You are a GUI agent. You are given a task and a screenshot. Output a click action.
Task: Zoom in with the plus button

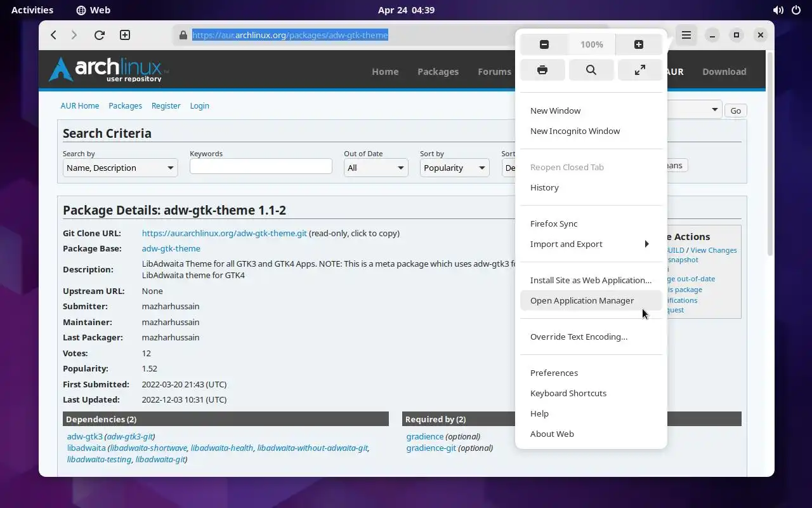[x=639, y=44]
